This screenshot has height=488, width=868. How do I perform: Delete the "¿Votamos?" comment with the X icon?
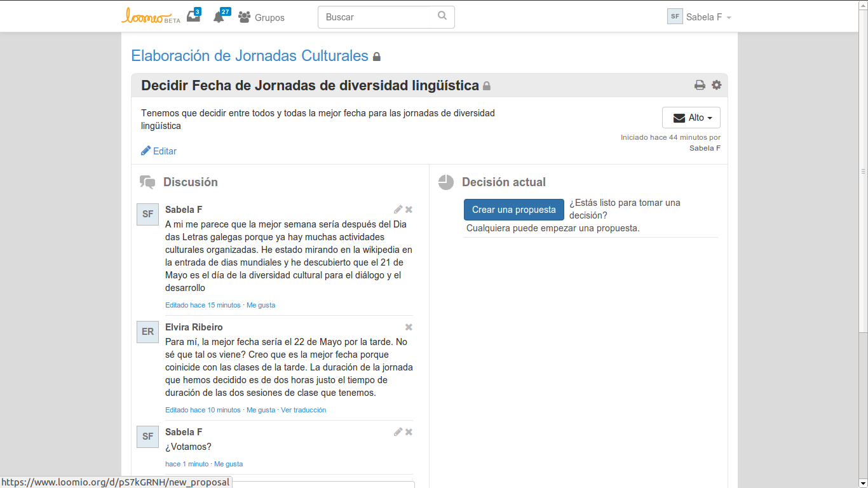(x=409, y=432)
